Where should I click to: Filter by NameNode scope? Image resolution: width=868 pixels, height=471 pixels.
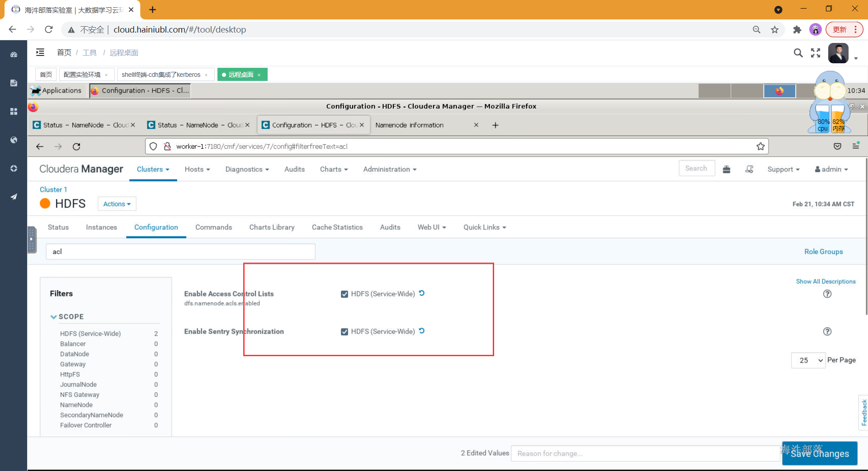76,405
